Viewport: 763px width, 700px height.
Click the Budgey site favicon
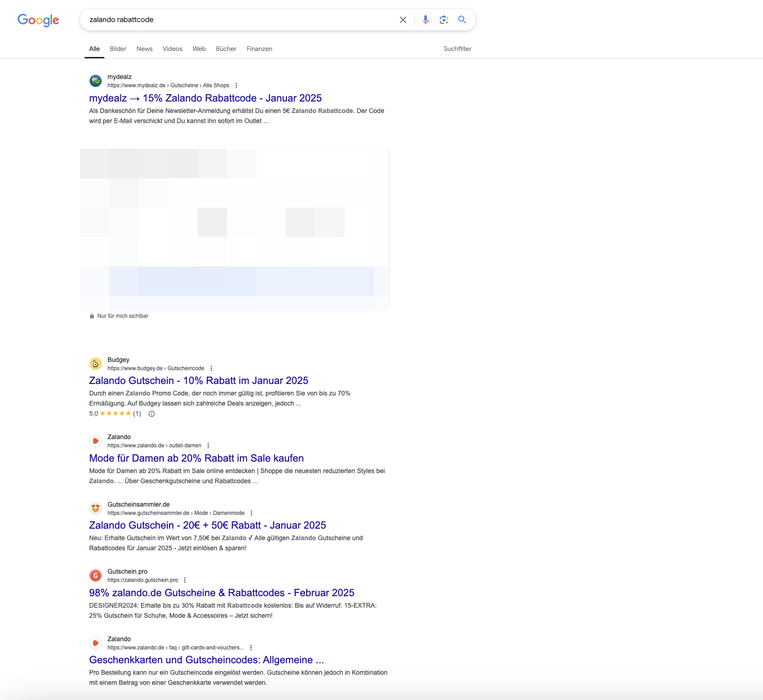(x=96, y=363)
